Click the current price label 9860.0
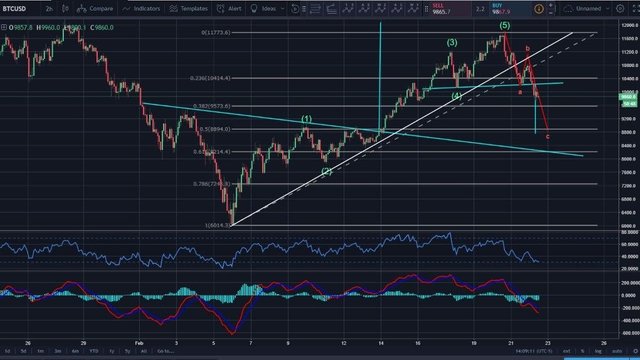Screen dimensions: 640x360 coord(629,97)
